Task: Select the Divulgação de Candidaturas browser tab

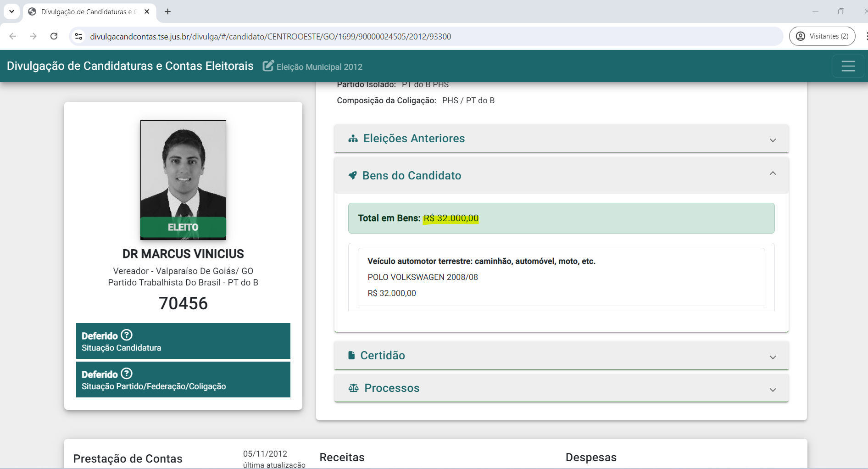Action: click(87, 11)
